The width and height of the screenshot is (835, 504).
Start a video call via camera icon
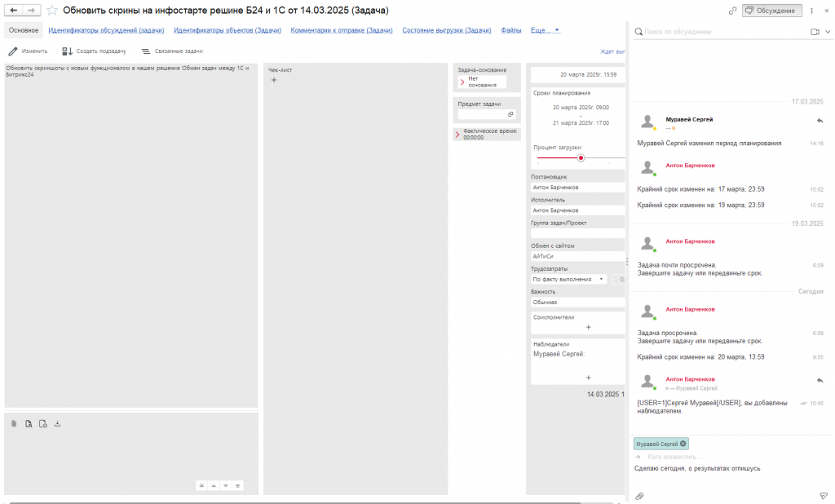click(x=815, y=32)
